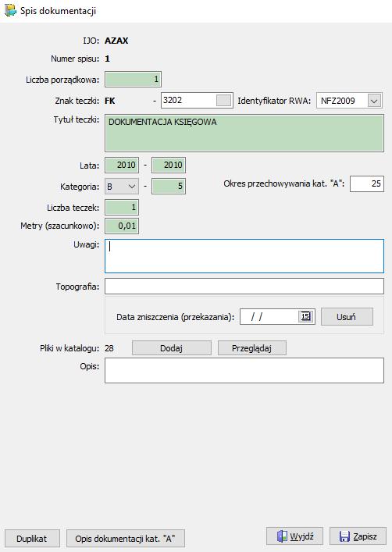This screenshot has width=392, height=552.
Task: Click the Duplikat button
Action: point(32,538)
